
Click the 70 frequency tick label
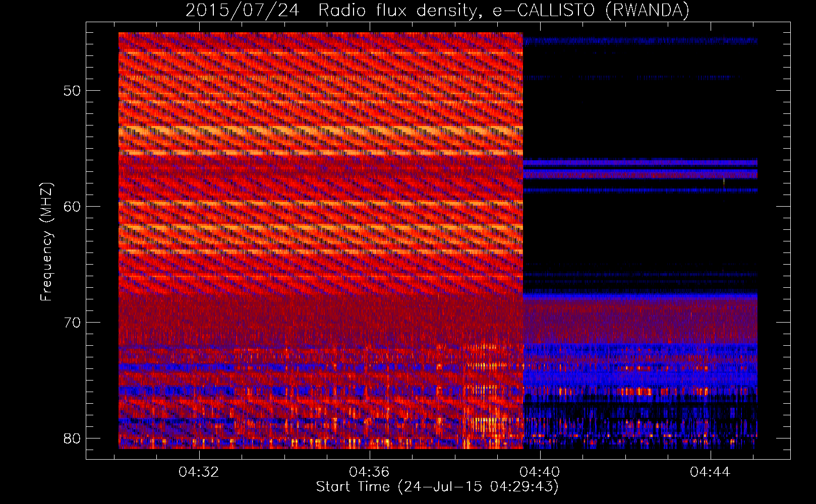[72, 323]
